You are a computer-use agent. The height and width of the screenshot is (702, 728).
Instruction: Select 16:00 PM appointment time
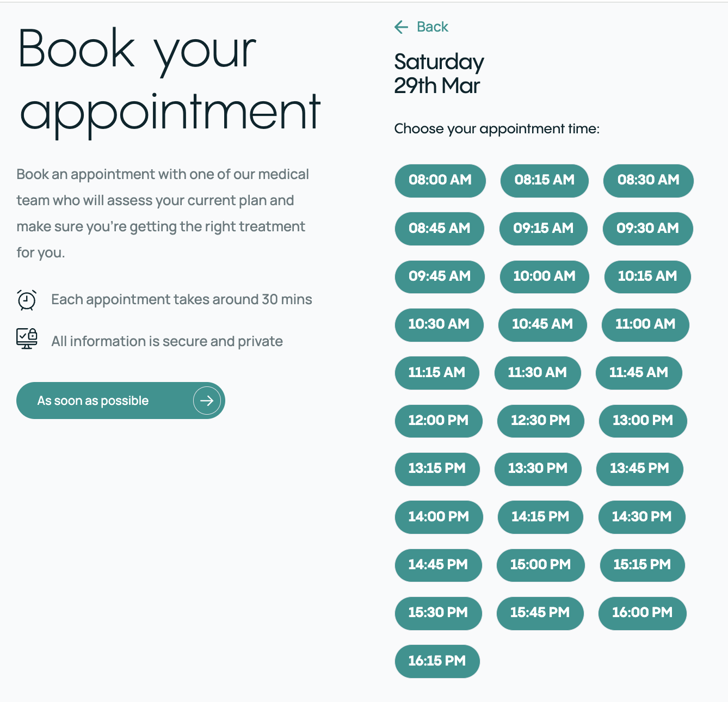643,613
